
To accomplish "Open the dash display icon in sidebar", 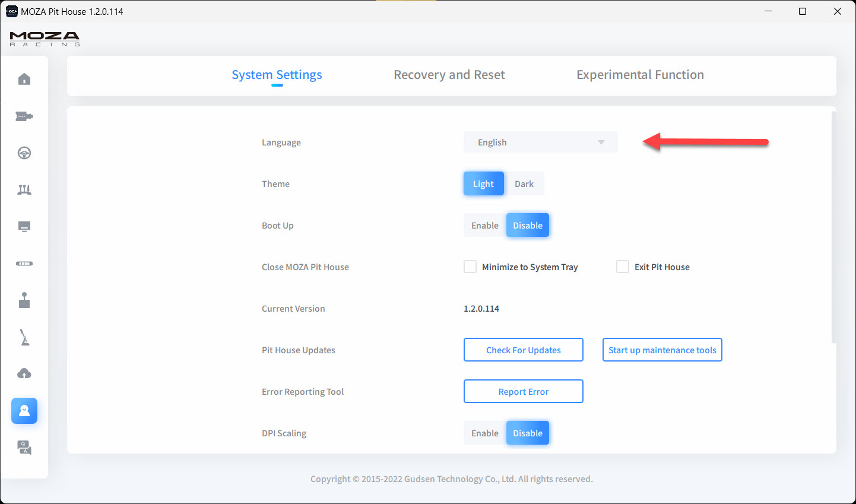I will point(24,227).
